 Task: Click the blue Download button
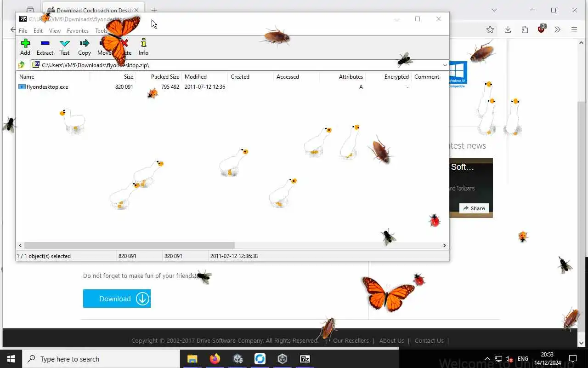(x=117, y=299)
